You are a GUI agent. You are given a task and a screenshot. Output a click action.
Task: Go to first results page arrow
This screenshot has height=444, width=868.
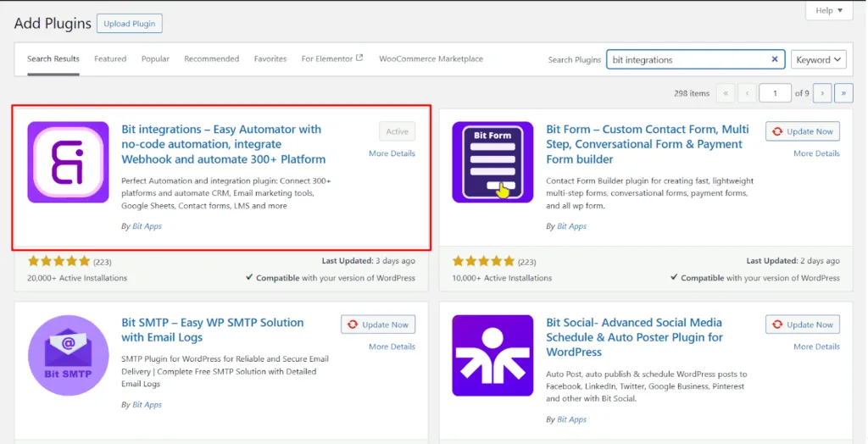[726, 93]
